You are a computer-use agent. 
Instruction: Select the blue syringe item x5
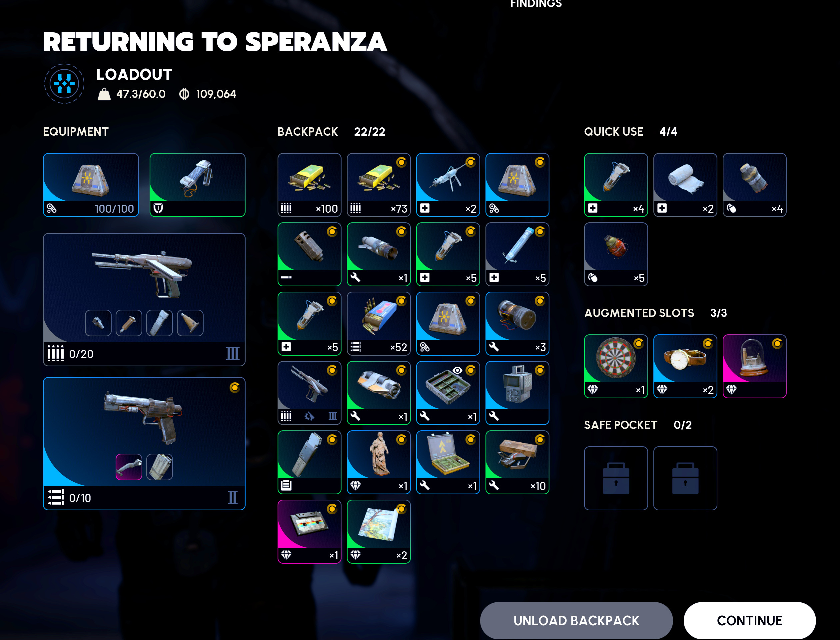click(517, 254)
